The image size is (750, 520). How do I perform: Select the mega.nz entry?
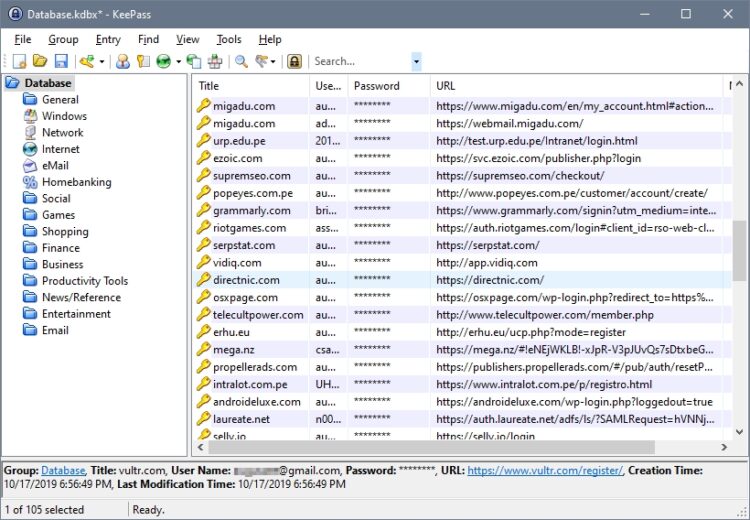(x=463, y=350)
